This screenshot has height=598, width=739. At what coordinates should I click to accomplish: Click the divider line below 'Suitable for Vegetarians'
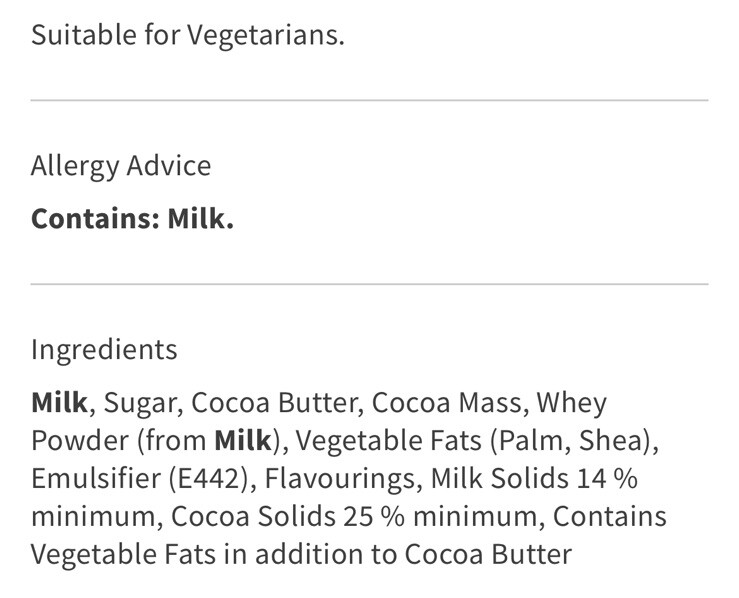(x=370, y=100)
